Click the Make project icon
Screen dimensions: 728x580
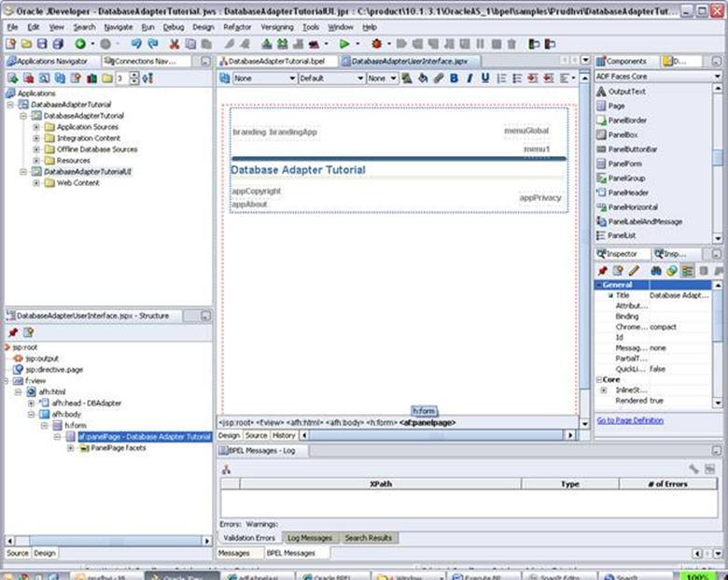click(x=267, y=44)
